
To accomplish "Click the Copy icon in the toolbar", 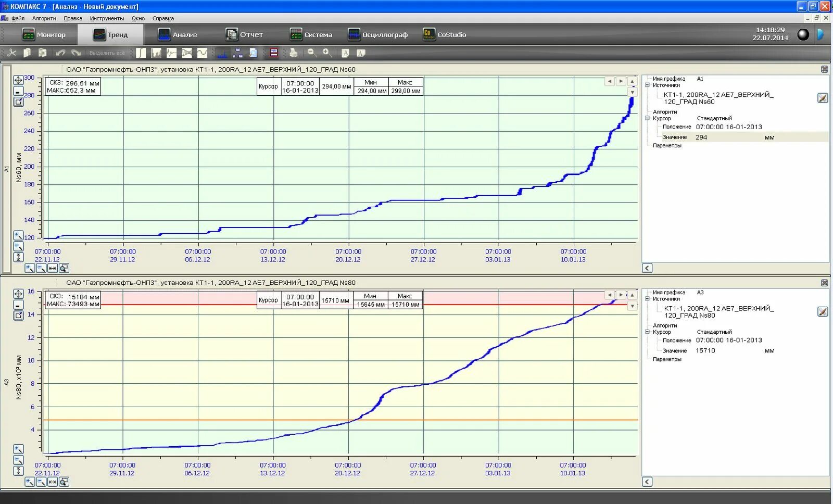I will pyautogui.click(x=27, y=53).
